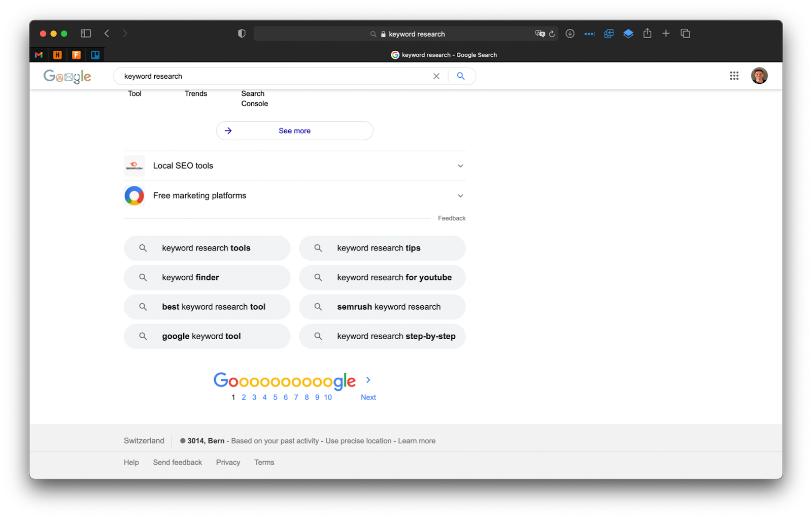The height and width of the screenshot is (518, 812).
Task: Click the Search Console label
Action: [255, 99]
